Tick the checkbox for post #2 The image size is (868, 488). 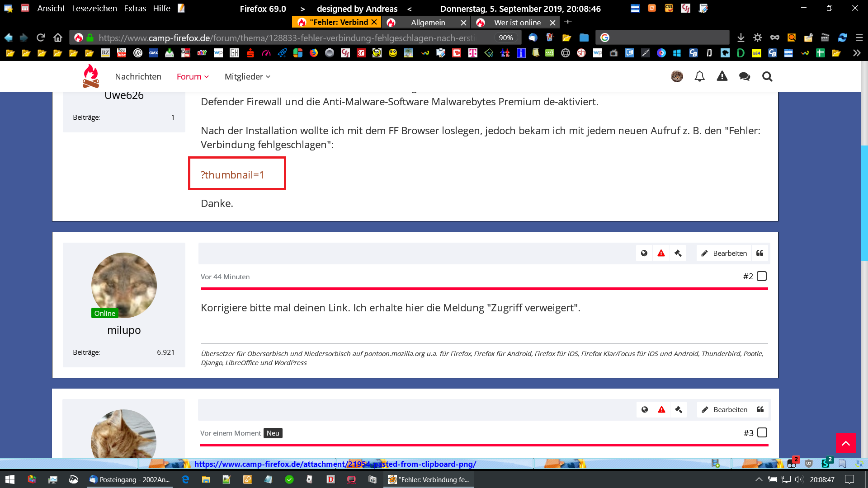tap(762, 276)
